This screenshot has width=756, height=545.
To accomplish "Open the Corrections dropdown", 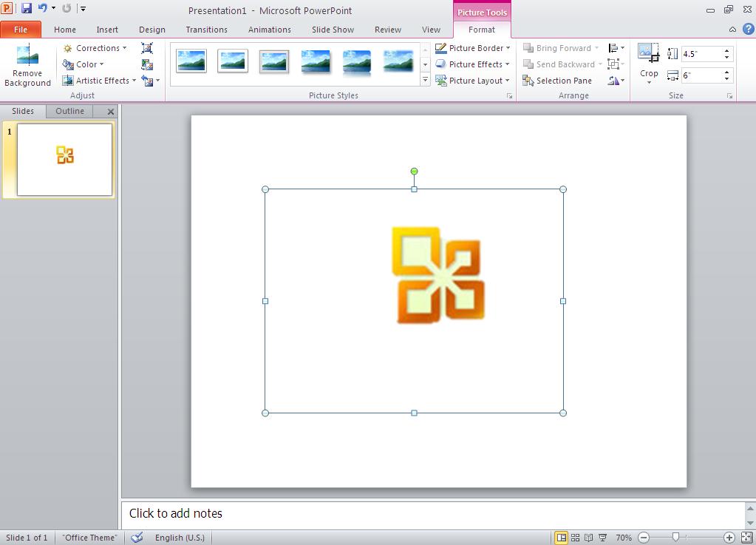I will 95,48.
